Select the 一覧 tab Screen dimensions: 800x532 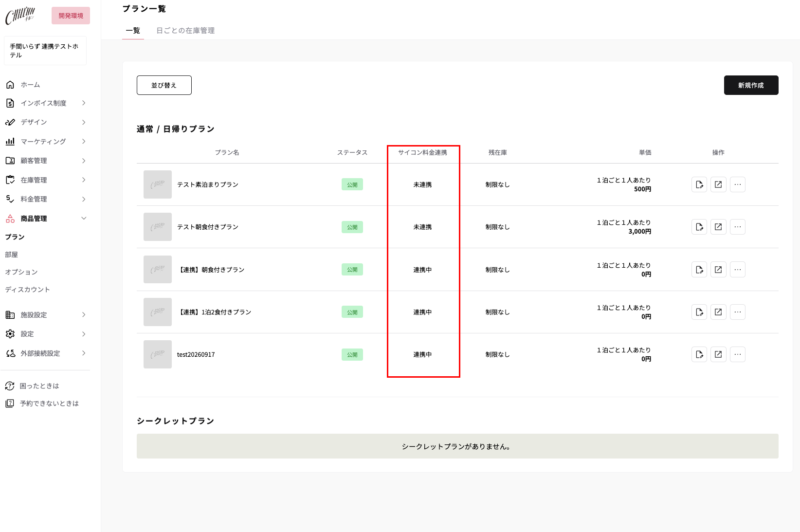[133, 31]
